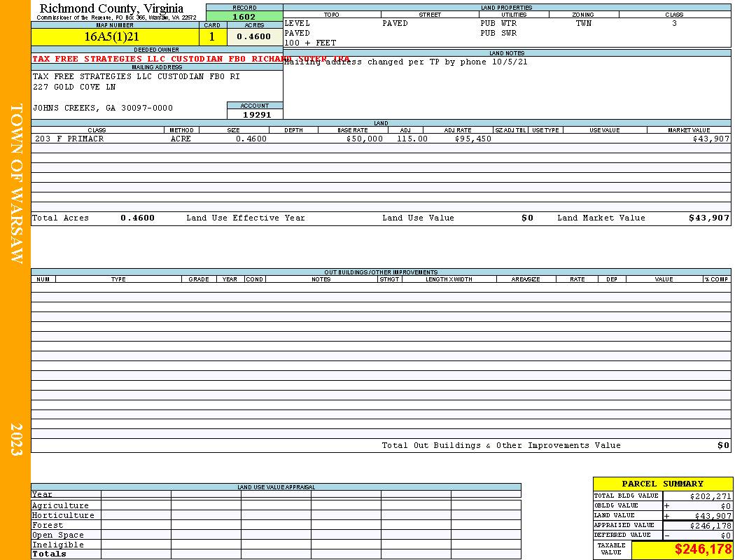The width and height of the screenshot is (735, 560).
Task: Select land class 203 F PRIMACR
Action: tap(69, 139)
